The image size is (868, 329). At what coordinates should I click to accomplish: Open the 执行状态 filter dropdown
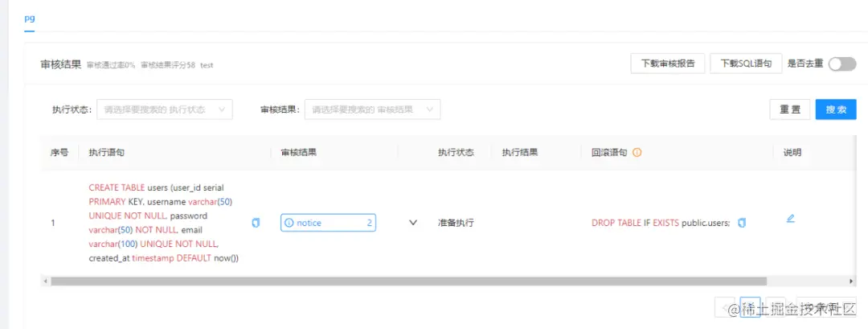(x=165, y=109)
